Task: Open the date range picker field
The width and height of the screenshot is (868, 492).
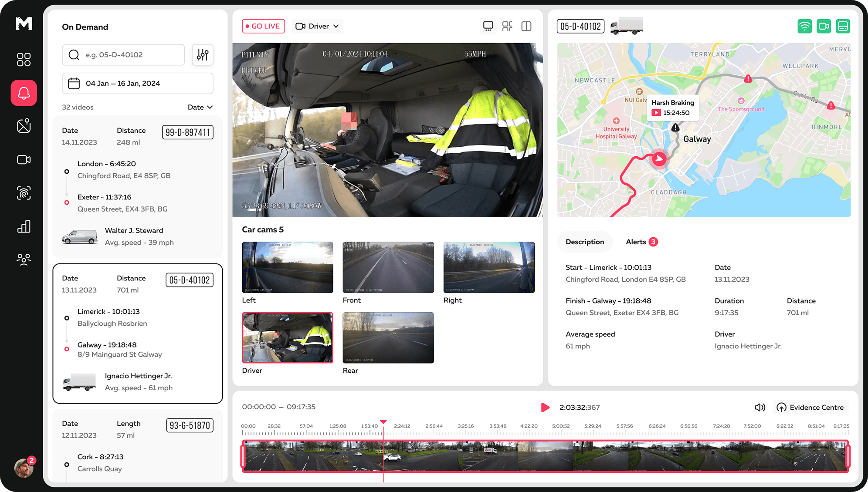Action: click(x=137, y=83)
